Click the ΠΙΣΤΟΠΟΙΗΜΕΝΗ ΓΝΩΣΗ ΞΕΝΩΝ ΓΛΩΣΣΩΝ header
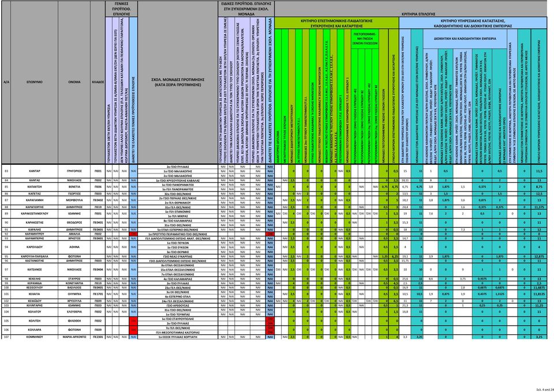The image size is (554, 392). (x=365, y=39)
